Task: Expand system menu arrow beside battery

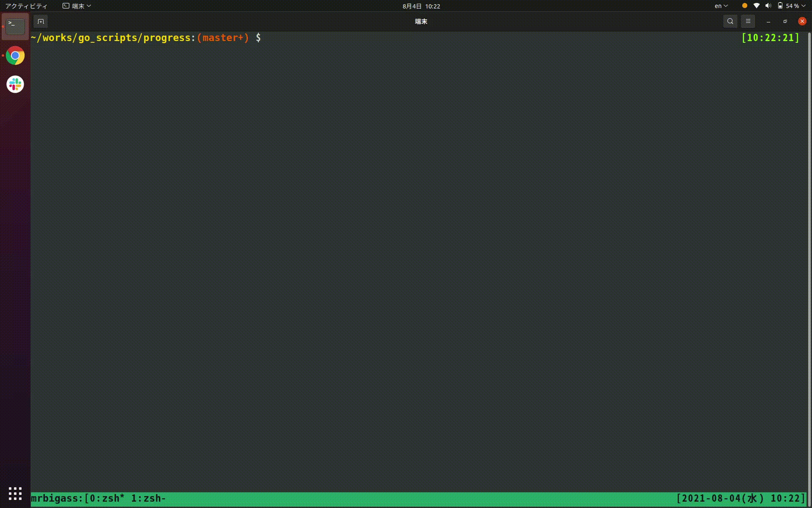Action: (x=803, y=6)
